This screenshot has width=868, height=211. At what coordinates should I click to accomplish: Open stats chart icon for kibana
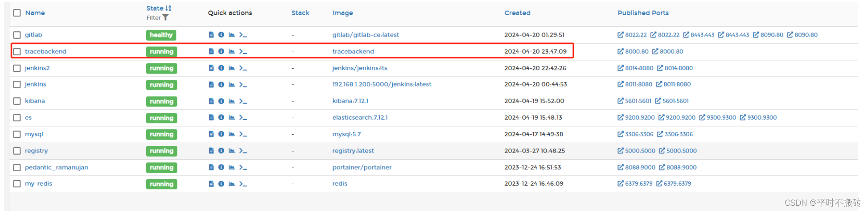coord(232,101)
